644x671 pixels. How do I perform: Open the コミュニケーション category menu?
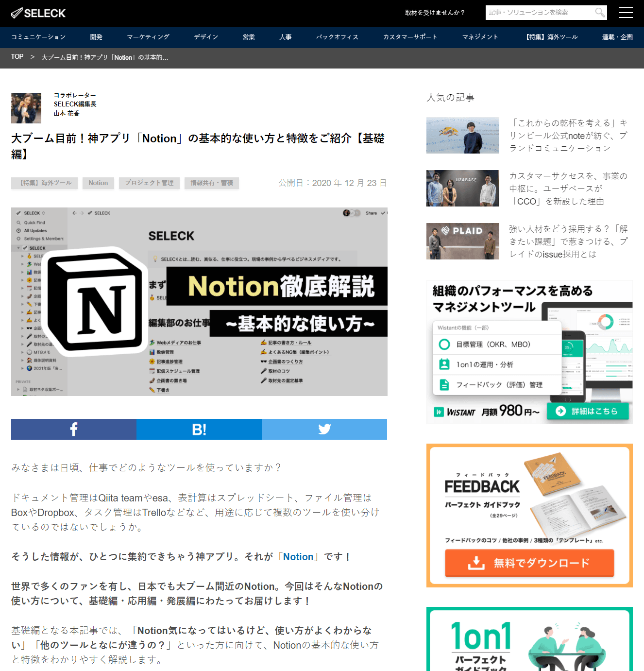point(38,37)
